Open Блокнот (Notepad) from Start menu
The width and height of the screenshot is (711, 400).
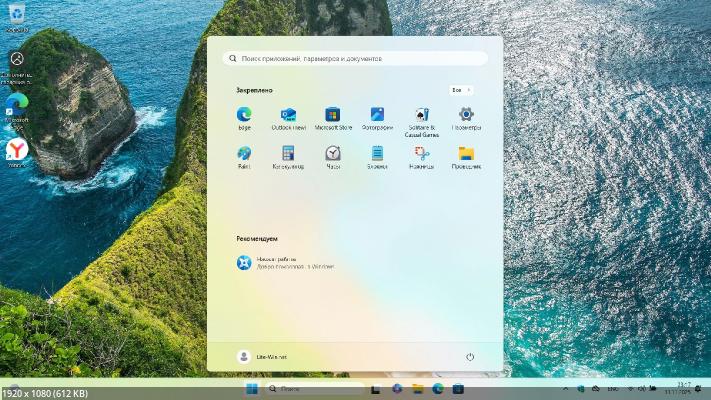point(377,155)
